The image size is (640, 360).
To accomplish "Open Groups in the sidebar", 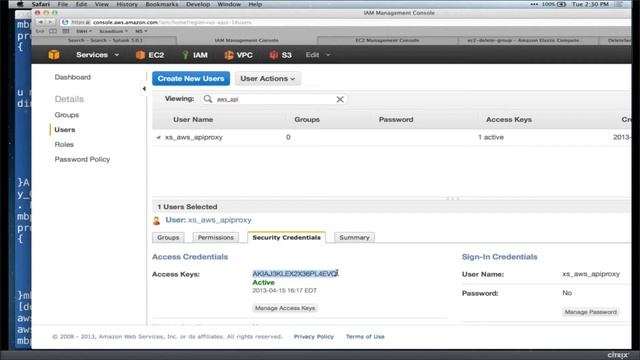I will 67,115.
